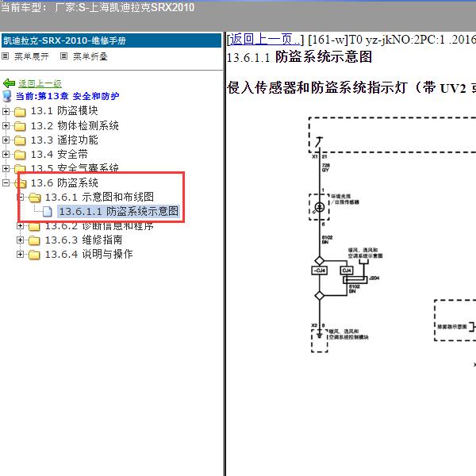The width and height of the screenshot is (476, 476).
Task: Expand the 13.5 安全气囊系统 node
Action: 6,168
